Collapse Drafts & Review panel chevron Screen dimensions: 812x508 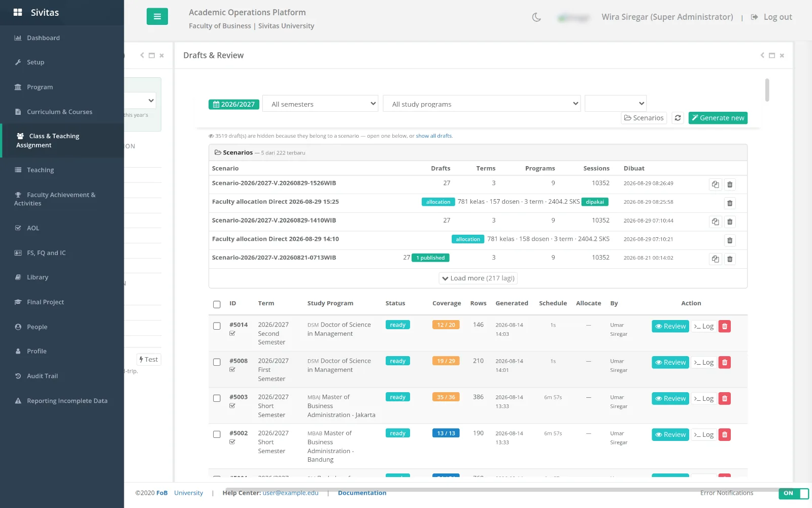(x=762, y=55)
